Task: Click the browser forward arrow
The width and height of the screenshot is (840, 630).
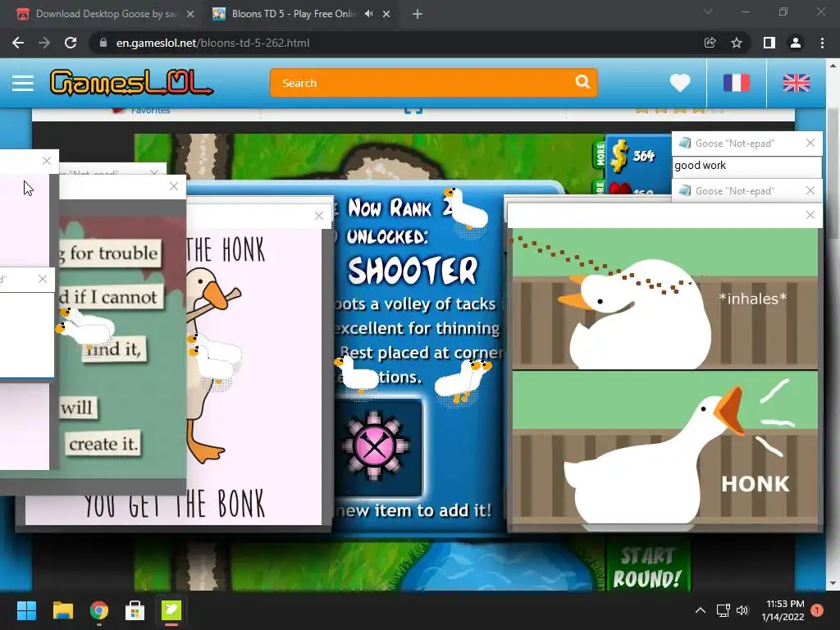Action: pos(44,43)
